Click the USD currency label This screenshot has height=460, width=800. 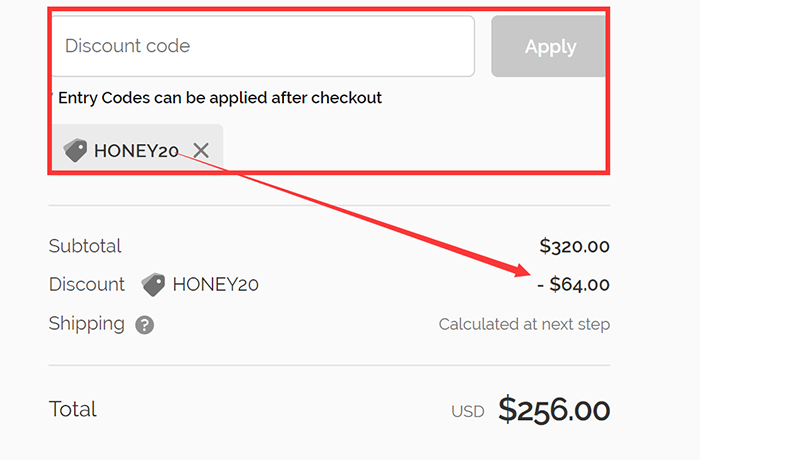click(467, 411)
